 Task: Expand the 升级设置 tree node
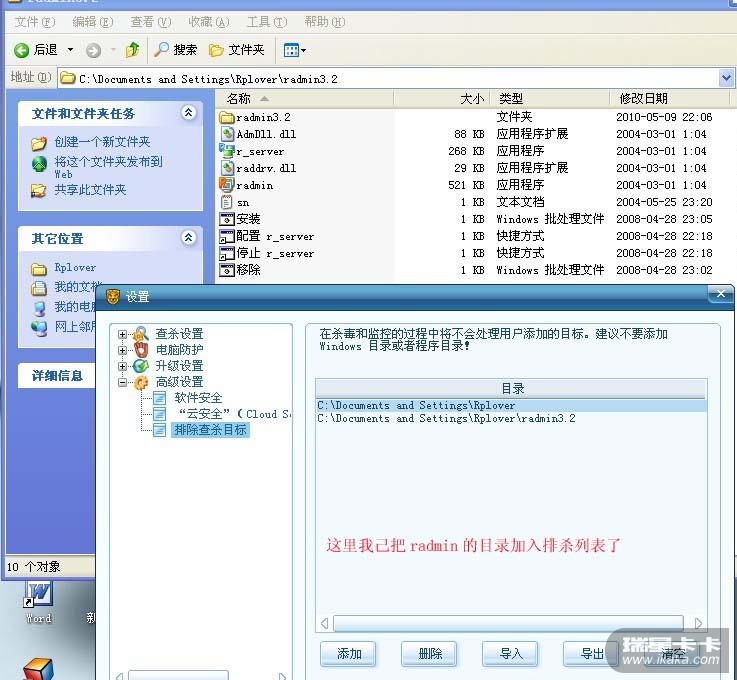pyautogui.click(x=122, y=366)
